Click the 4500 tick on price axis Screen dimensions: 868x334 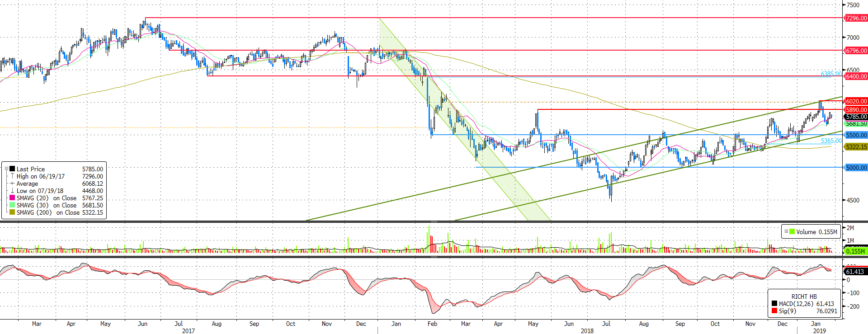(x=853, y=200)
